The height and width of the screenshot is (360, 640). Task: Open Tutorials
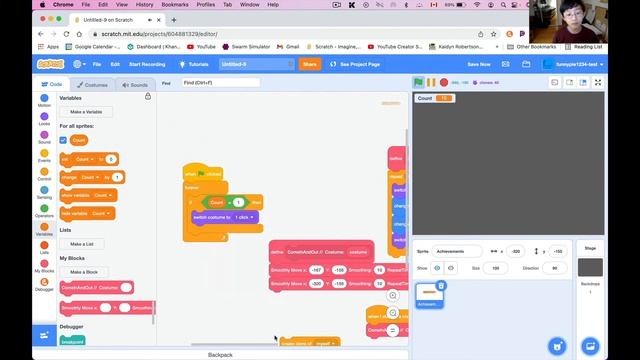click(194, 64)
